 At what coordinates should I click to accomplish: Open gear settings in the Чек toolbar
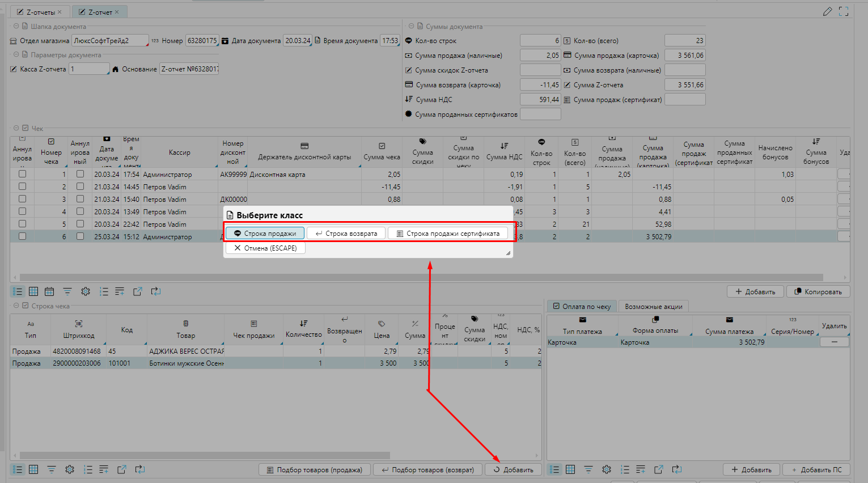pyautogui.click(x=86, y=291)
